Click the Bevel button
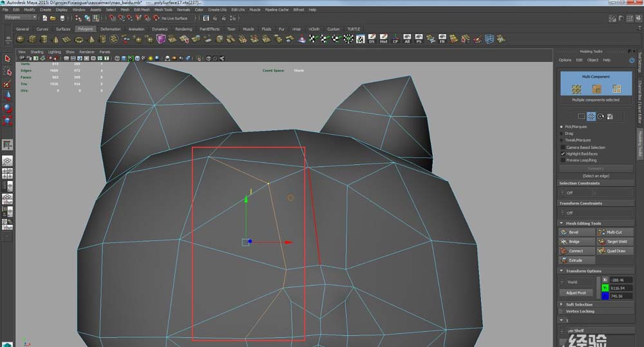This screenshot has width=644, height=347. 576,232
